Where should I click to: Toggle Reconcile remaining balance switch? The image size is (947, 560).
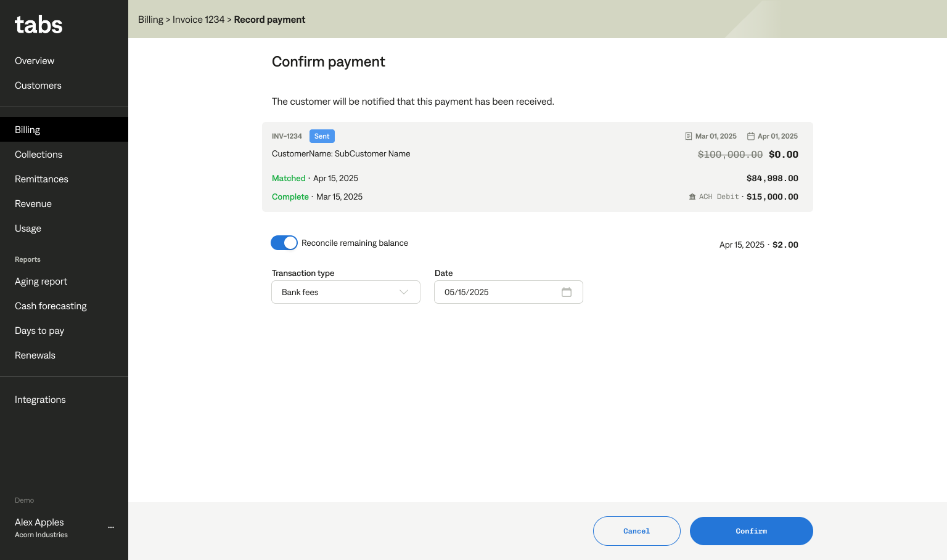(x=284, y=243)
